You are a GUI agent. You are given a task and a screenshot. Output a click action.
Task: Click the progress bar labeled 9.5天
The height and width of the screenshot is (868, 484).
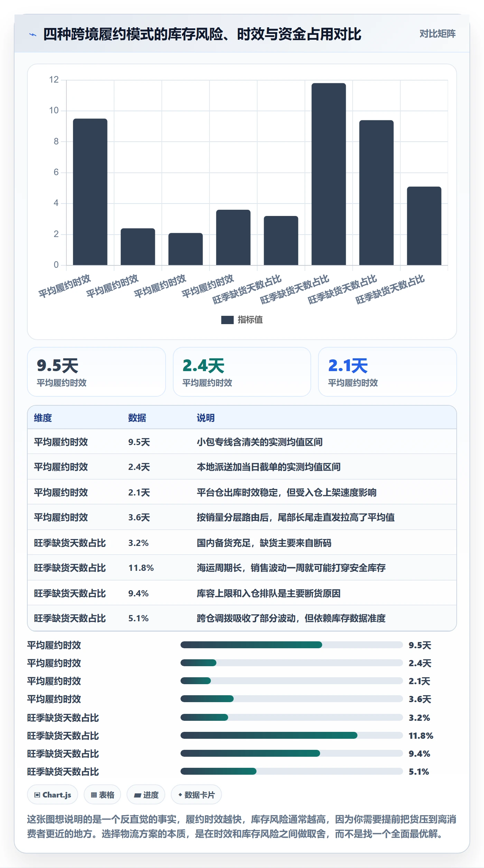point(291,645)
